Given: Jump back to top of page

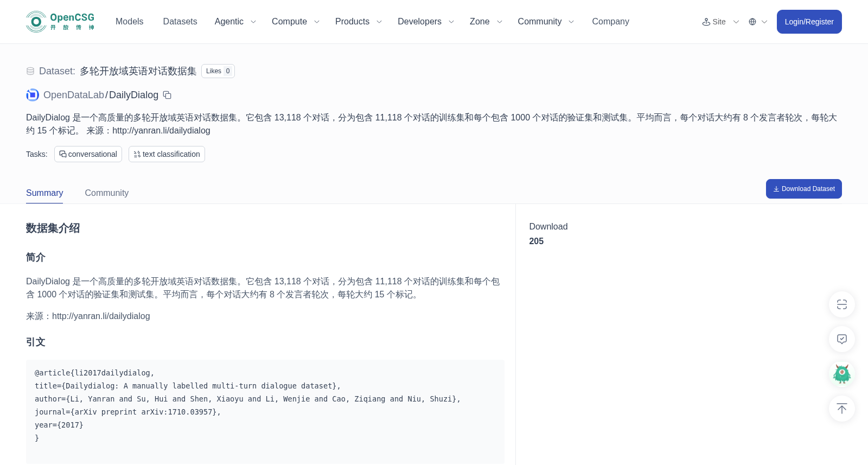Looking at the screenshot, I should [x=842, y=409].
